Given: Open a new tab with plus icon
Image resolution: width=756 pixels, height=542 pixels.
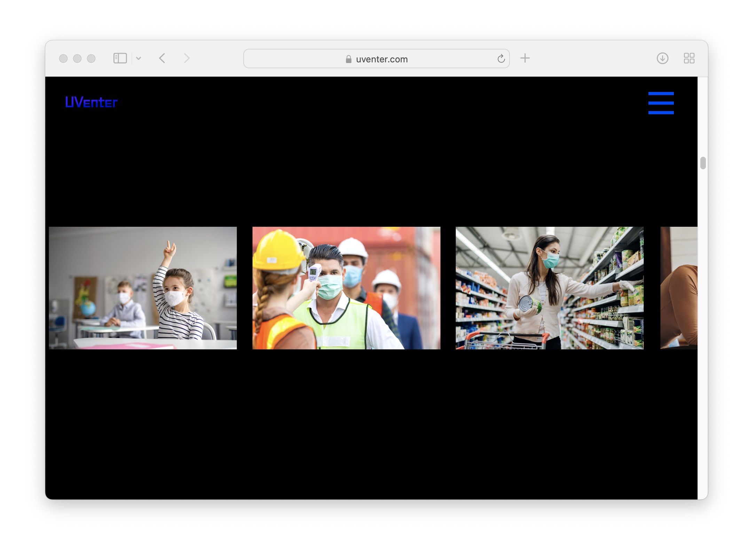Looking at the screenshot, I should pyautogui.click(x=525, y=58).
